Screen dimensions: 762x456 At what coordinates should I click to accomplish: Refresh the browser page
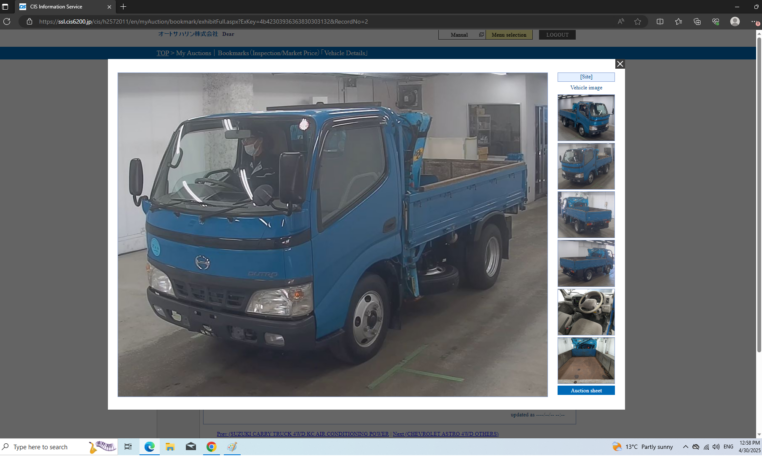7,21
